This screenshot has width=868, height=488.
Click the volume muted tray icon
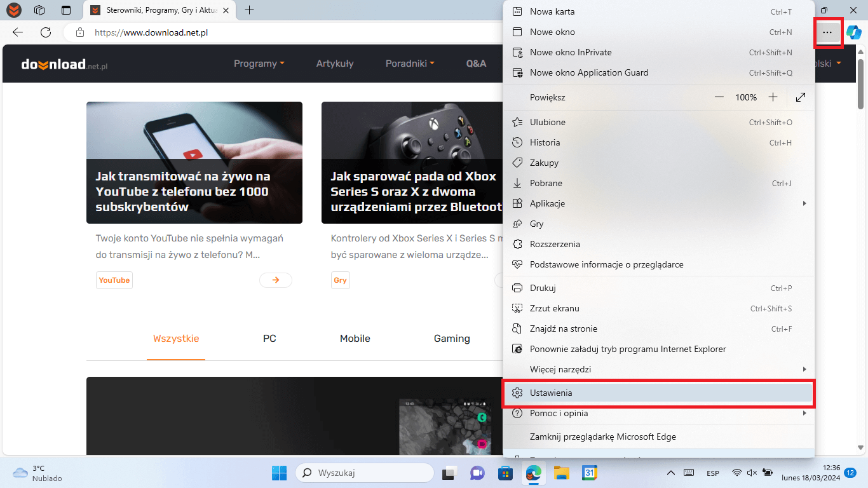tap(752, 473)
